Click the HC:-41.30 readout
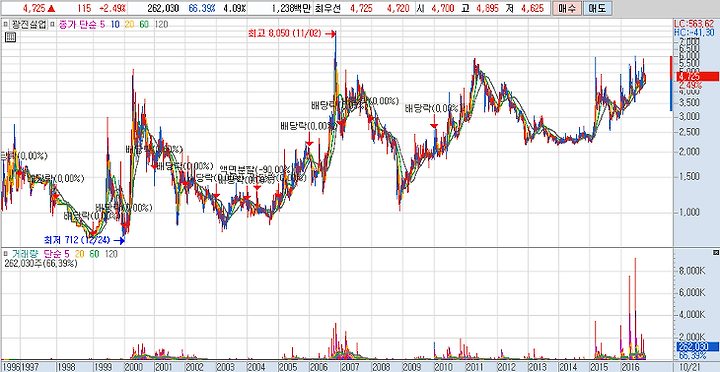Screen dimensions: 720x372 point(695,33)
